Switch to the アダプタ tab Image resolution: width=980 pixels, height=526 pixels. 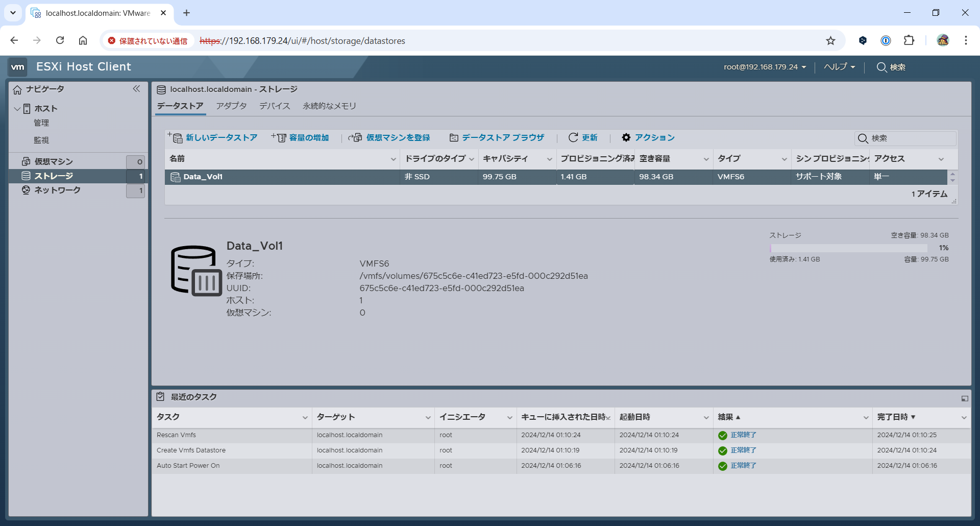[231, 106]
